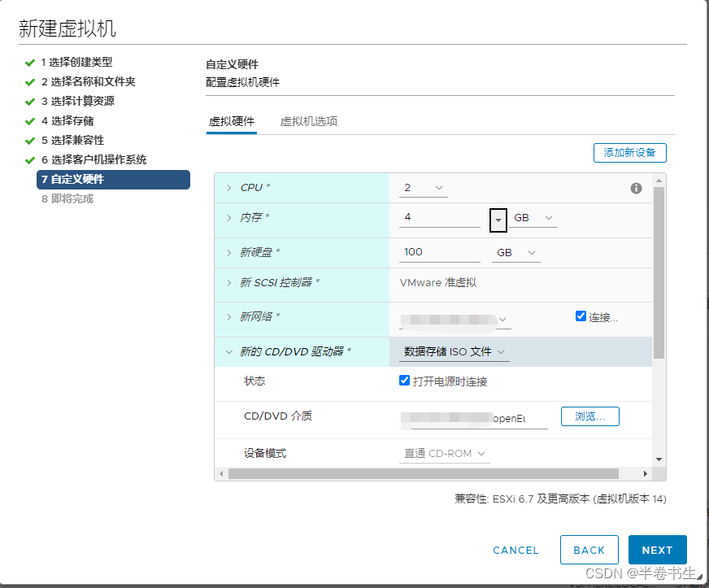Uncheck the 连接 checkbox for the new network
709x588 pixels.
pyautogui.click(x=580, y=317)
